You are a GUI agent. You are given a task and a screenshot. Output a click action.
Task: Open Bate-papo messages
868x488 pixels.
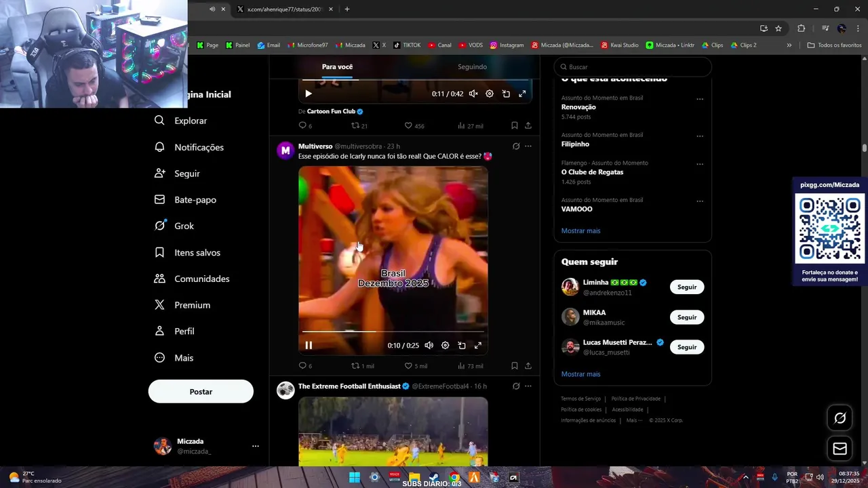(x=185, y=200)
